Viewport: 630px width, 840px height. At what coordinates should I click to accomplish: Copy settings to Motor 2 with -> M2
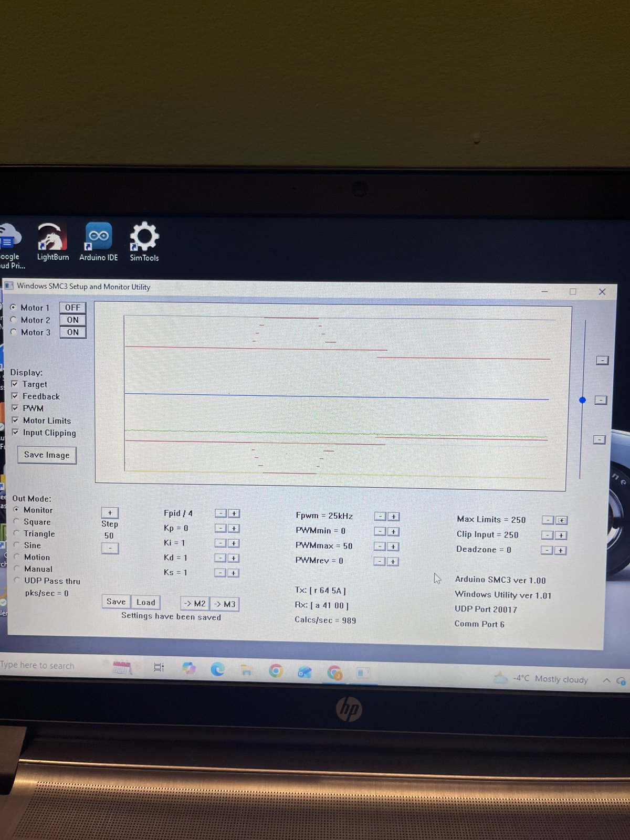point(195,604)
